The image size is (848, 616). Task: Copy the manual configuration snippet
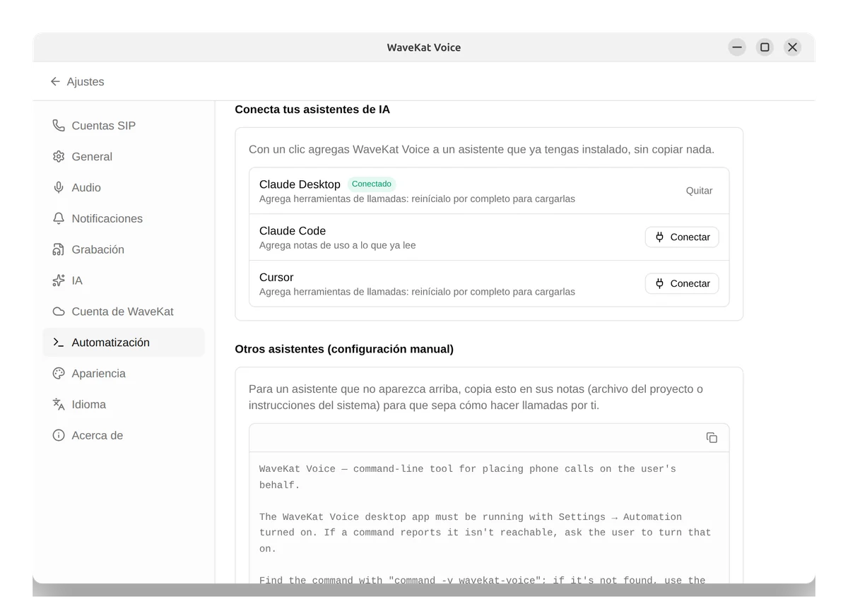(712, 438)
